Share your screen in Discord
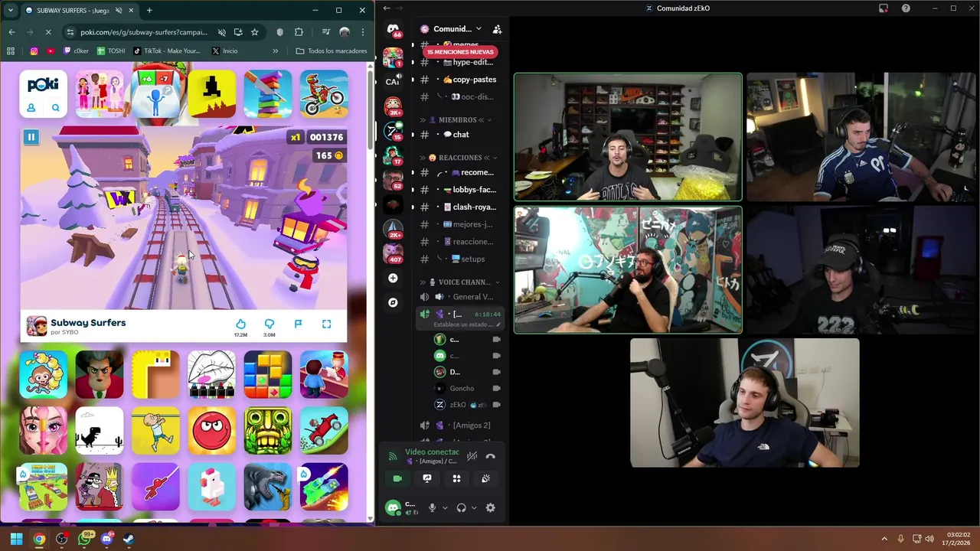The height and width of the screenshot is (551, 980). [427, 479]
